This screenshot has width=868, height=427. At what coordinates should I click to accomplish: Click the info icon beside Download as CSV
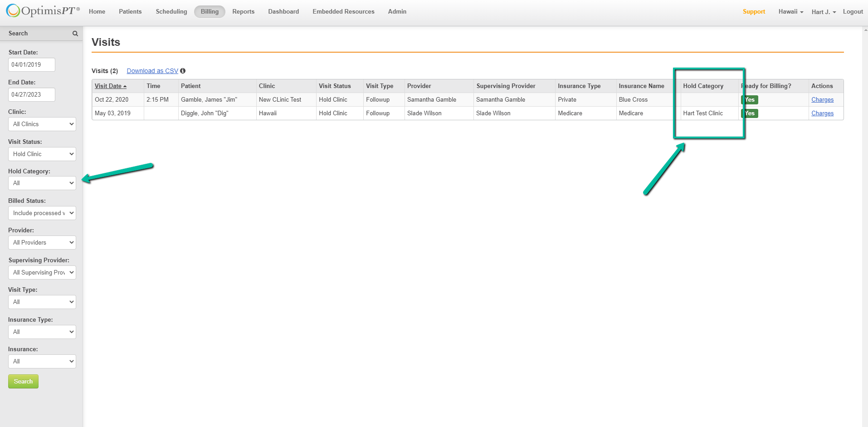[183, 71]
